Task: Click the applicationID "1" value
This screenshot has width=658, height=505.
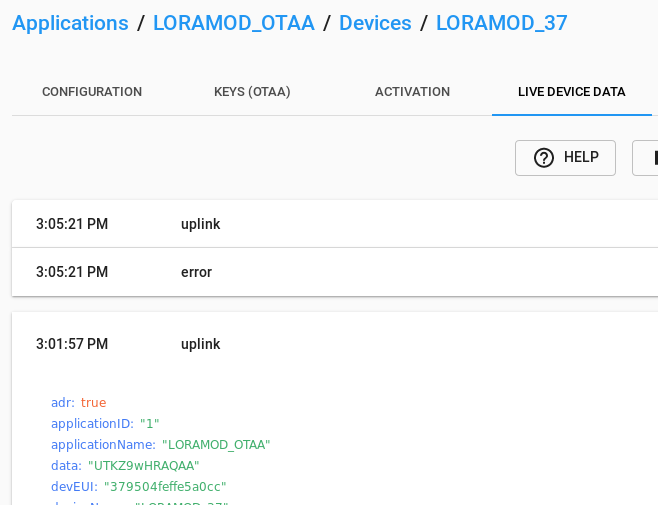Action: (149, 424)
